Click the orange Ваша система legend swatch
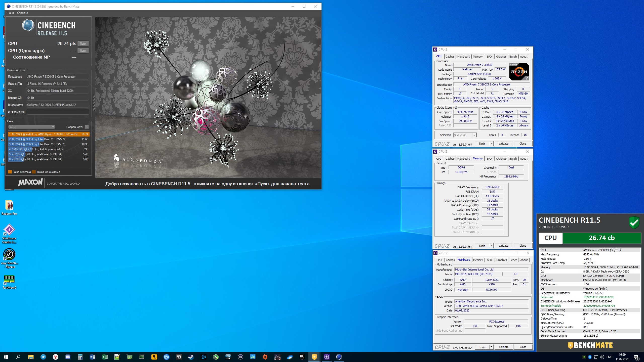This screenshot has height=362, width=644. [x=10, y=172]
